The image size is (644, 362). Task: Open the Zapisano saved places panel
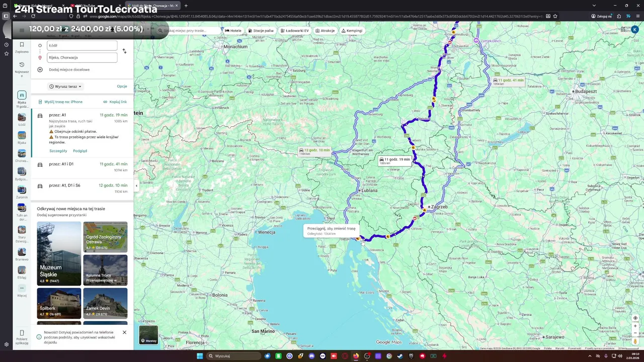coord(22,48)
